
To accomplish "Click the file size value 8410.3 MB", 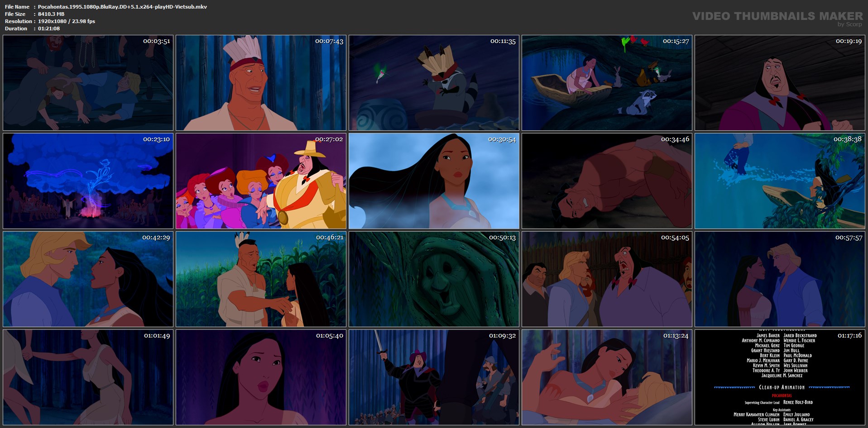I will coord(51,14).
